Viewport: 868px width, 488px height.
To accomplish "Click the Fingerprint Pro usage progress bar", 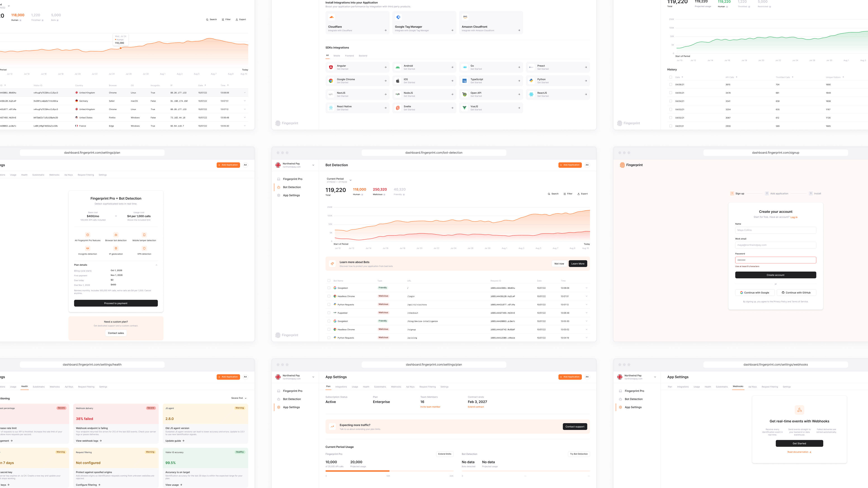I will click(389, 471).
